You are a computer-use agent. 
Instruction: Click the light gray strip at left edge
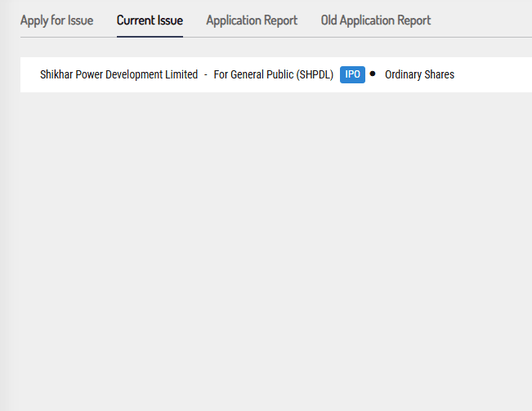click(x=7, y=245)
